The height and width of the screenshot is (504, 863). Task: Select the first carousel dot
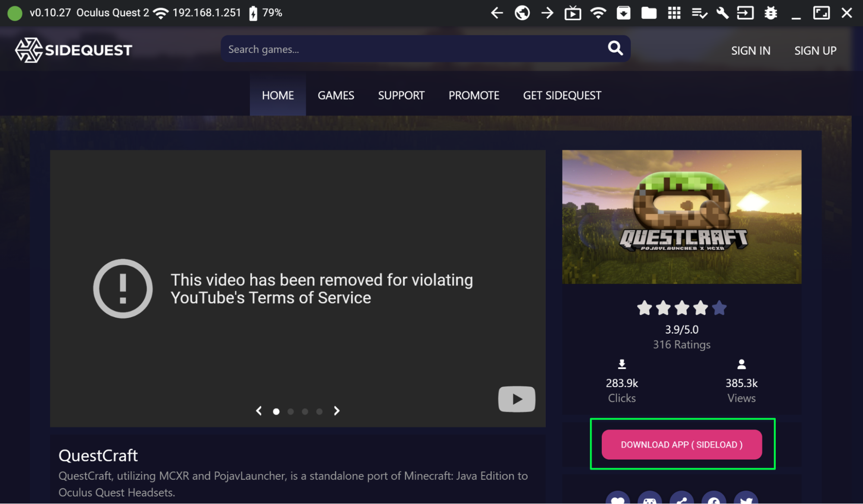276,412
